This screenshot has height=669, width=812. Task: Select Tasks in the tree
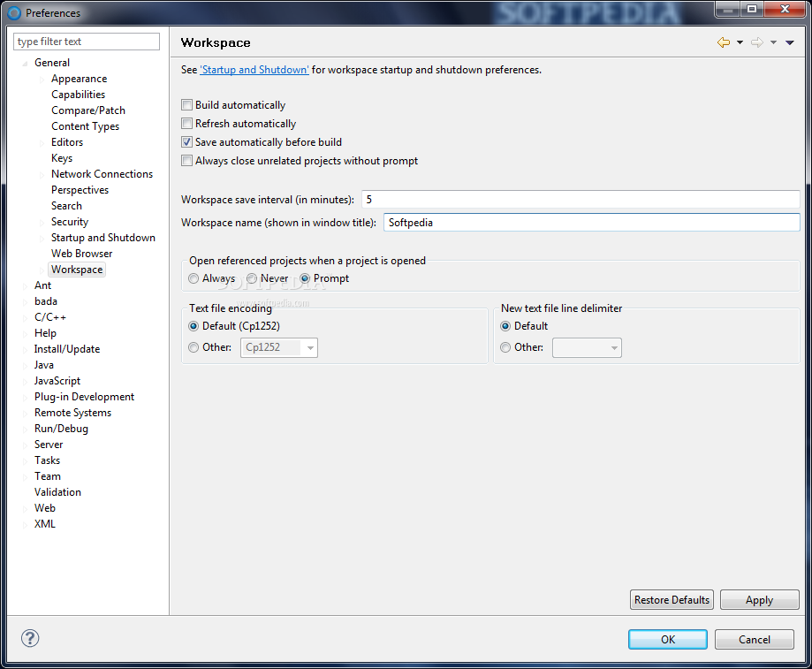coord(47,460)
